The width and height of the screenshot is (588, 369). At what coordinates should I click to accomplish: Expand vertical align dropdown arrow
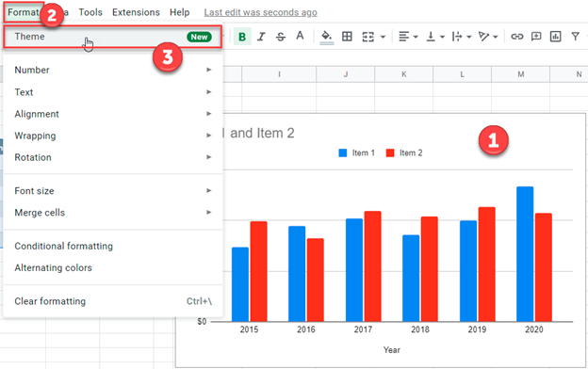(x=442, y=37)
